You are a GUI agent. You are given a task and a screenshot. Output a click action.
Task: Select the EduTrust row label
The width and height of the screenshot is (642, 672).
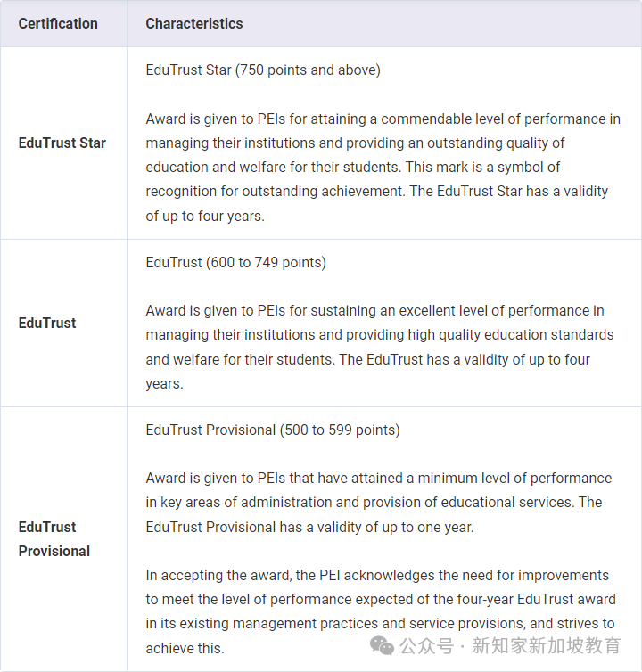[x=47, y=323]
